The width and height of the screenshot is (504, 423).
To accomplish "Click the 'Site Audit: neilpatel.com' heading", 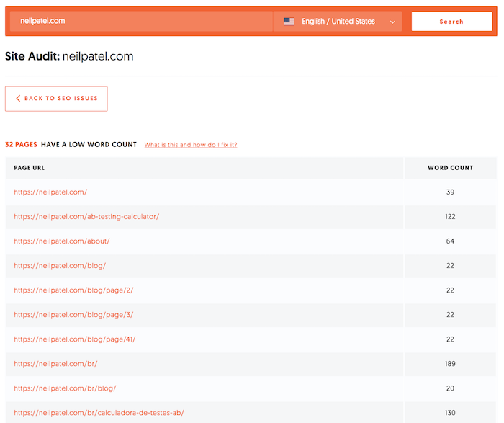I will pos(69,56).
